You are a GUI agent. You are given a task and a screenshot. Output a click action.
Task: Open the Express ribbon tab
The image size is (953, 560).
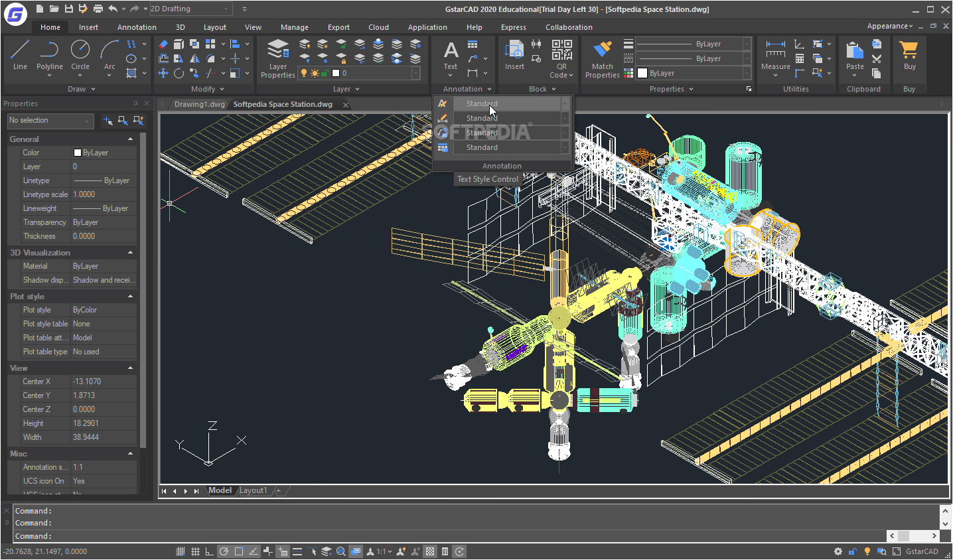tap(513, 27)
